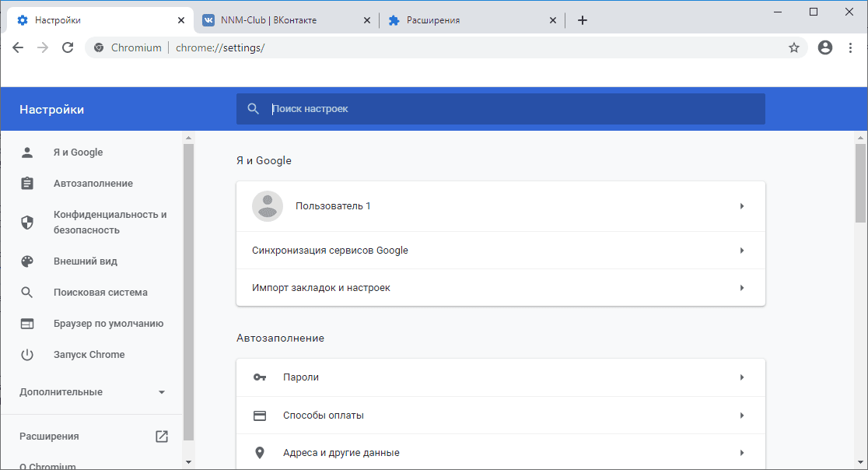Click the key icon beside Пароли
The image size is (868, 470).
260,377
